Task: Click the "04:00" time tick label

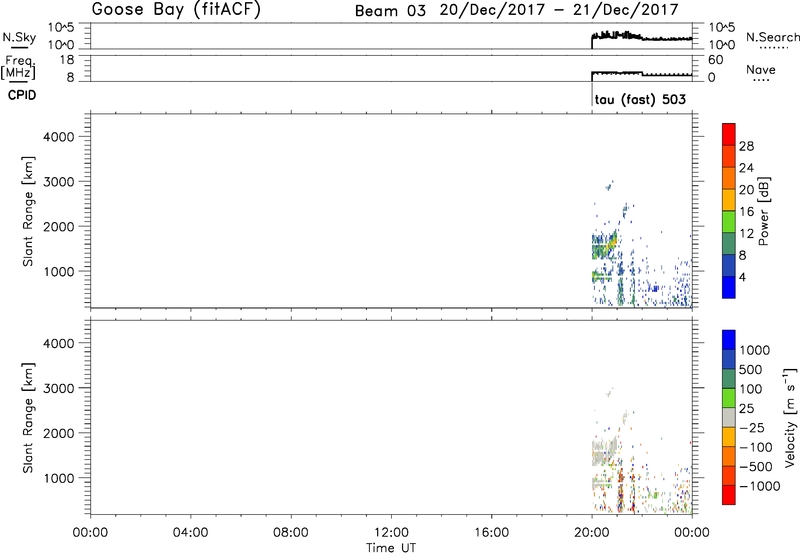Action: click(x=190, y=533)
